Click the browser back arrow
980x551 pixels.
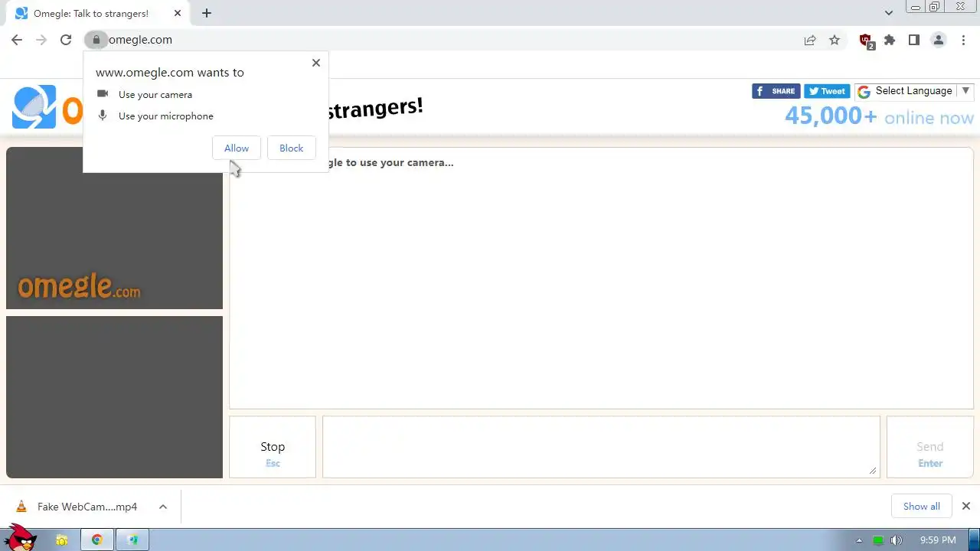17,40
